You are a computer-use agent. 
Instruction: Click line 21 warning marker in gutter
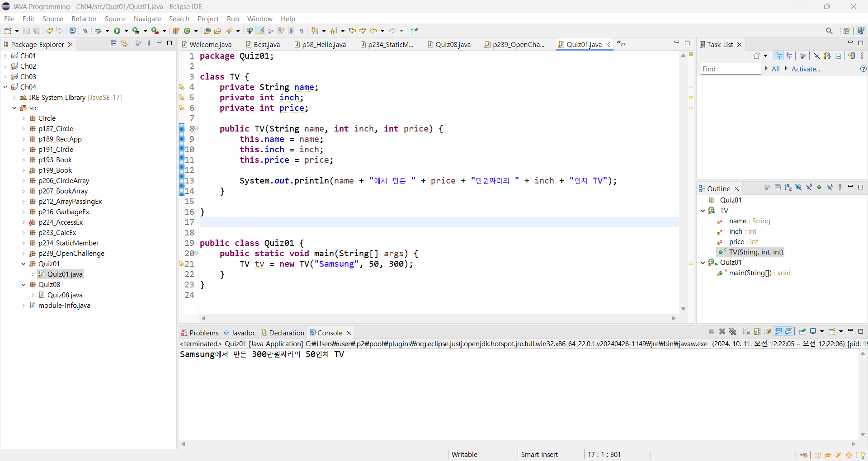(x=181, y=264)
